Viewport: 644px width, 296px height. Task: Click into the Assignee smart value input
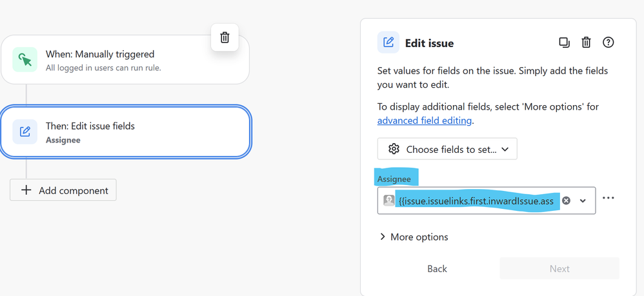tap(476, 201)
